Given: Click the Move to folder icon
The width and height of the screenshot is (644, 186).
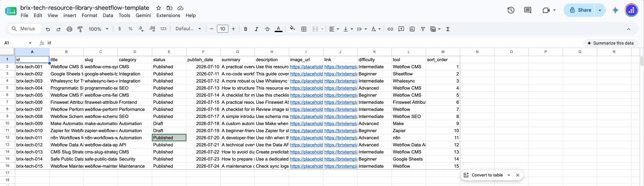Looking at the screenshot, I should pyautogui.click(x=169, y=8).
